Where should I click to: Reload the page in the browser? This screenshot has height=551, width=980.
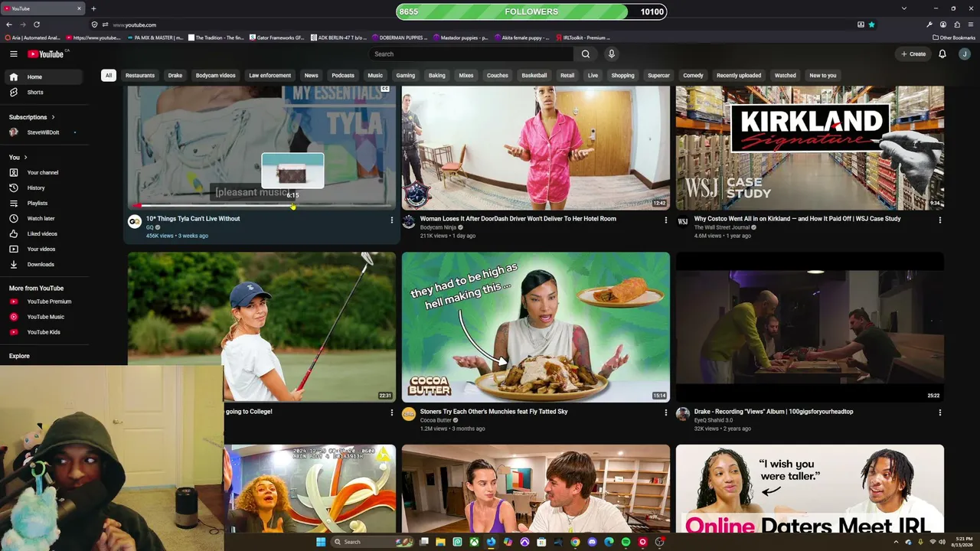36,24
